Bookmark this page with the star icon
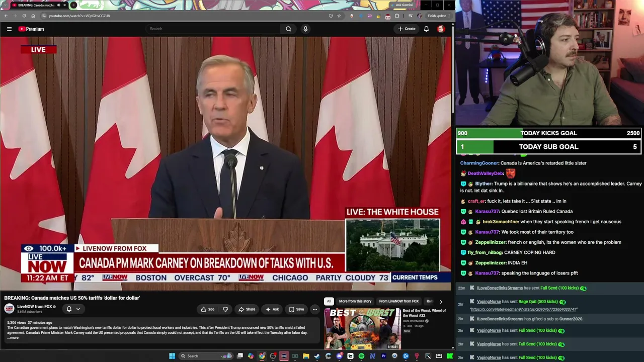Viewport: 644px width, 362px height. (x=339, y=16)
